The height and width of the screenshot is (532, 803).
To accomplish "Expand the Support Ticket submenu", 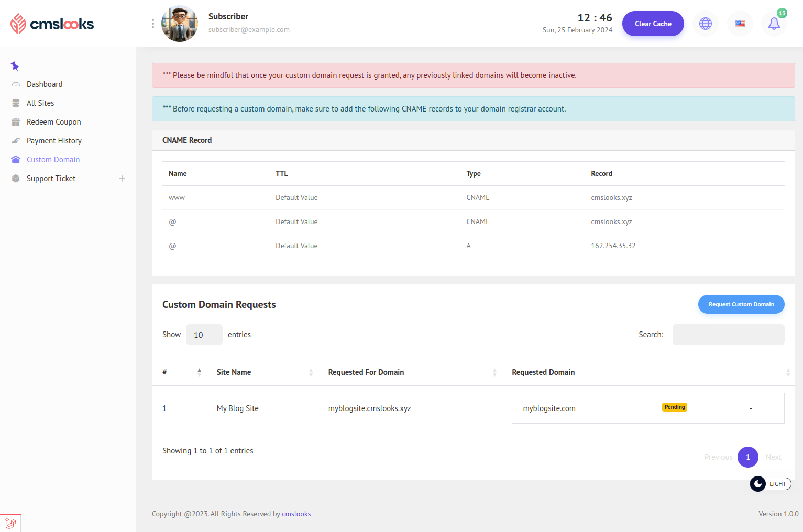I will [x=122, y=179].
